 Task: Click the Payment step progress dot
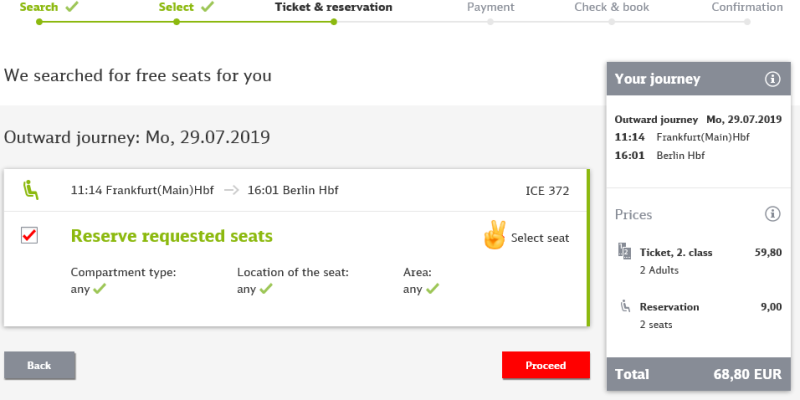pyautogui.click(x=490, y=22)
